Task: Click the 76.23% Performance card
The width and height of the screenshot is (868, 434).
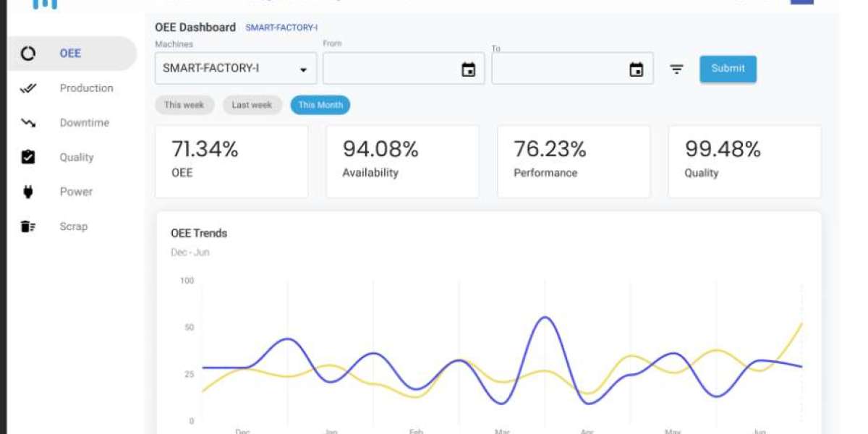Action: click(x=574, y=162)
